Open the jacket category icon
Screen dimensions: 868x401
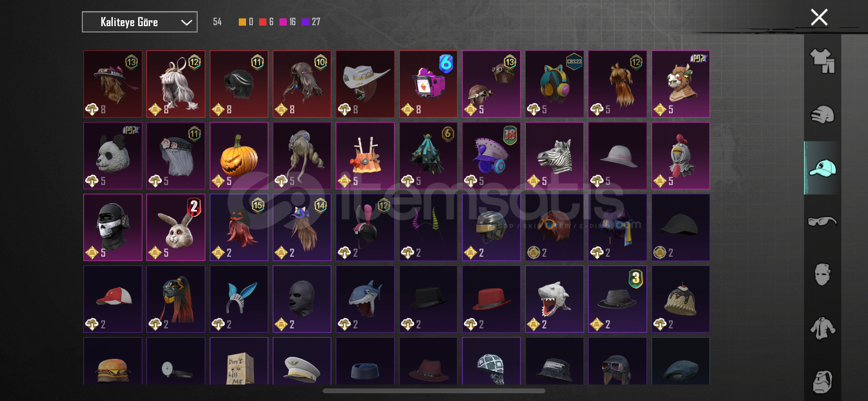pos(822,328)
